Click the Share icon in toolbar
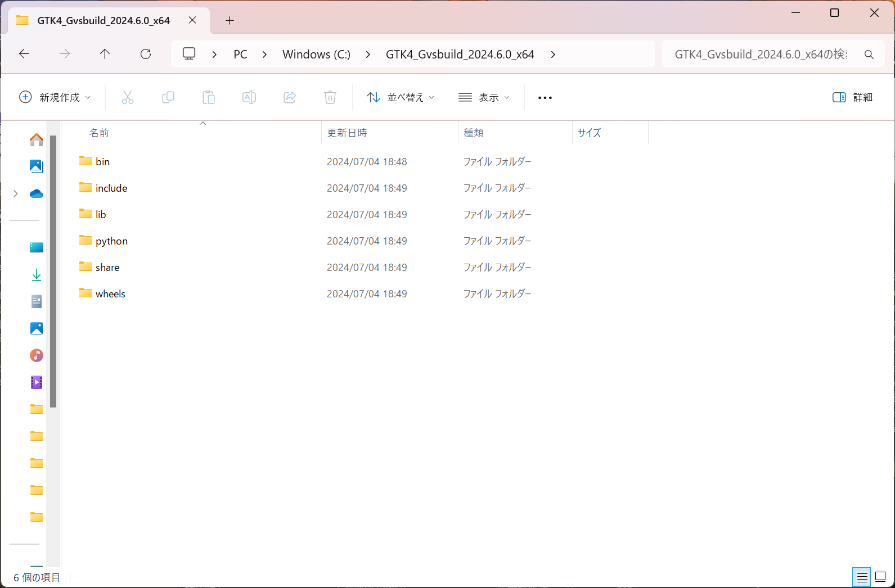 [x=290, y=97]
